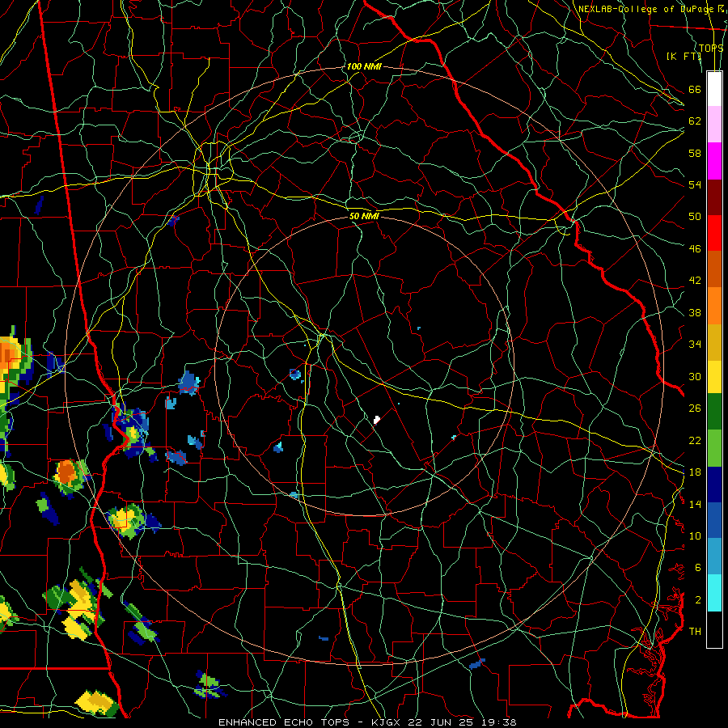This screenshot has height=728, width=728.
Task: Click the legend value 10
Action: 695,536
